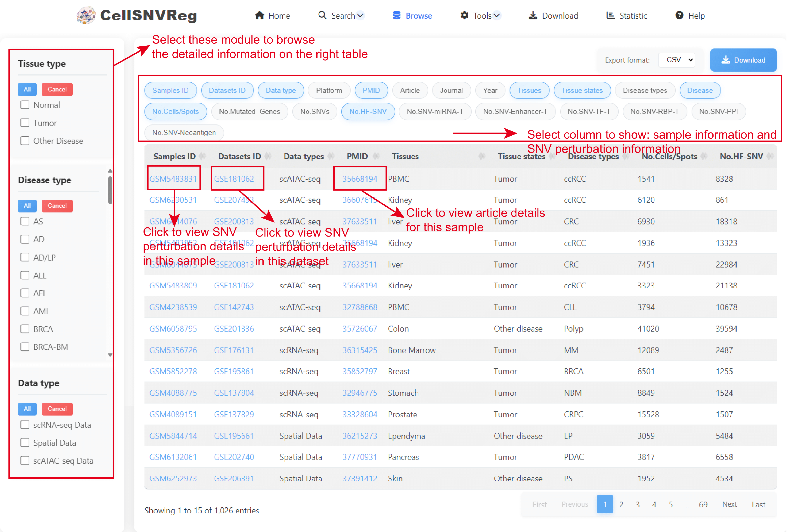Image resolution: width=787 pixels, height=532 pixels.
Task: Click the Disease type list scrollbar
Action: (x=110, y=190)
